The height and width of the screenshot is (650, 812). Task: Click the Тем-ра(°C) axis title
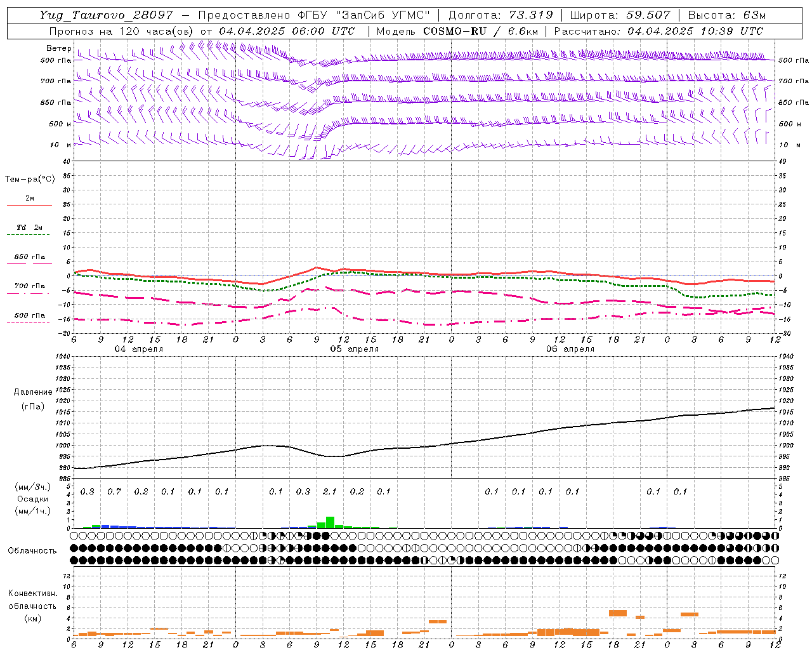pyautogui.click(x=30, y=180)
